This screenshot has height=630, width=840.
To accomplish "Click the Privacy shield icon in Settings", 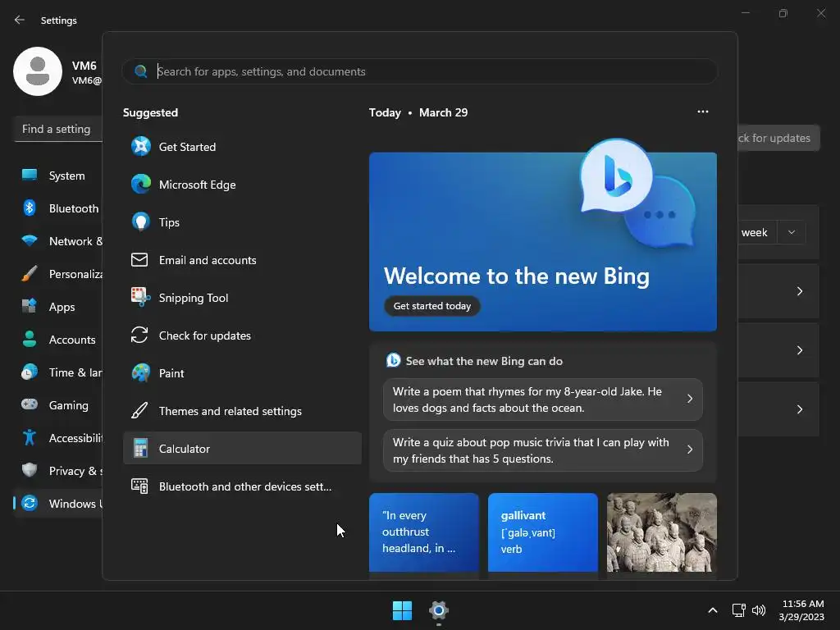I will tap(30, 470).
